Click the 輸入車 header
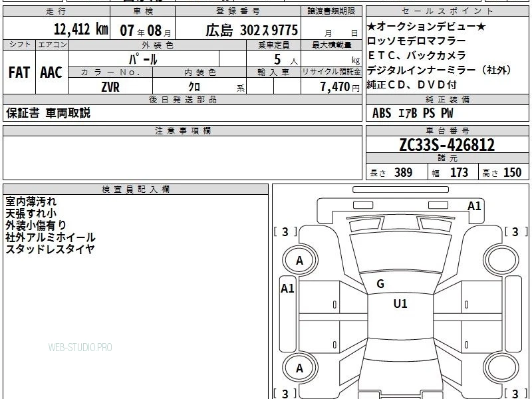The width and height of the screenshot is (532, 399). (273, 72)
